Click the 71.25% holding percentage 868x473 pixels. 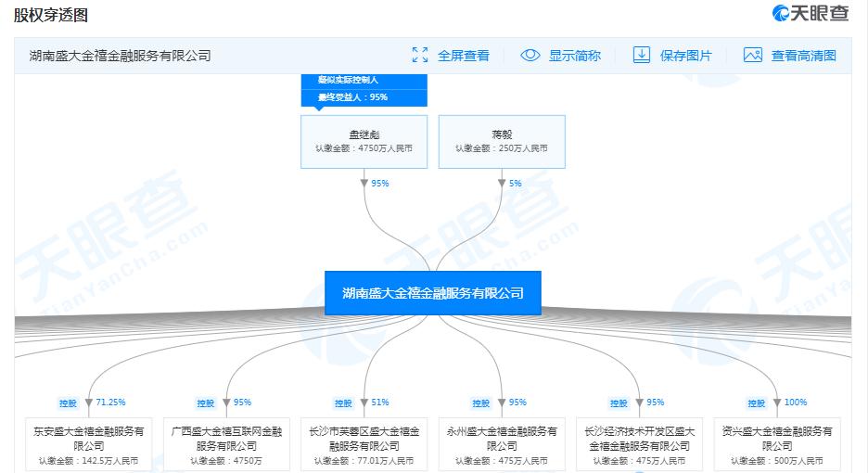(x=110, y=403)
